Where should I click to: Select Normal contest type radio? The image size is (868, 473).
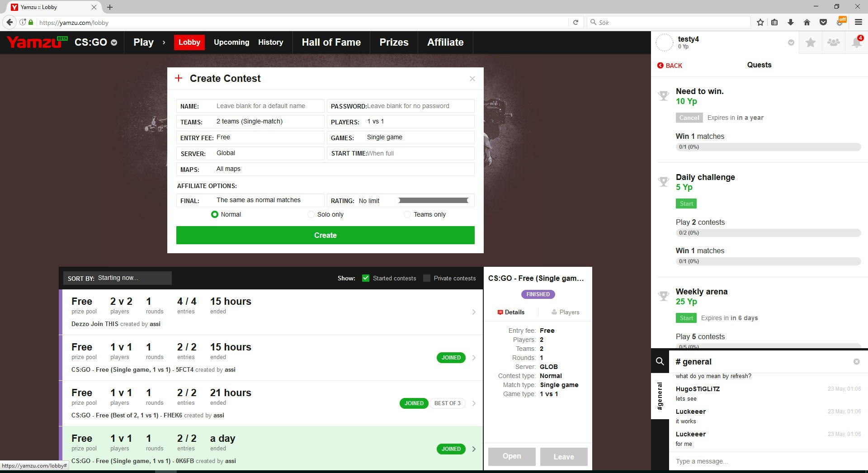[215, 214]
